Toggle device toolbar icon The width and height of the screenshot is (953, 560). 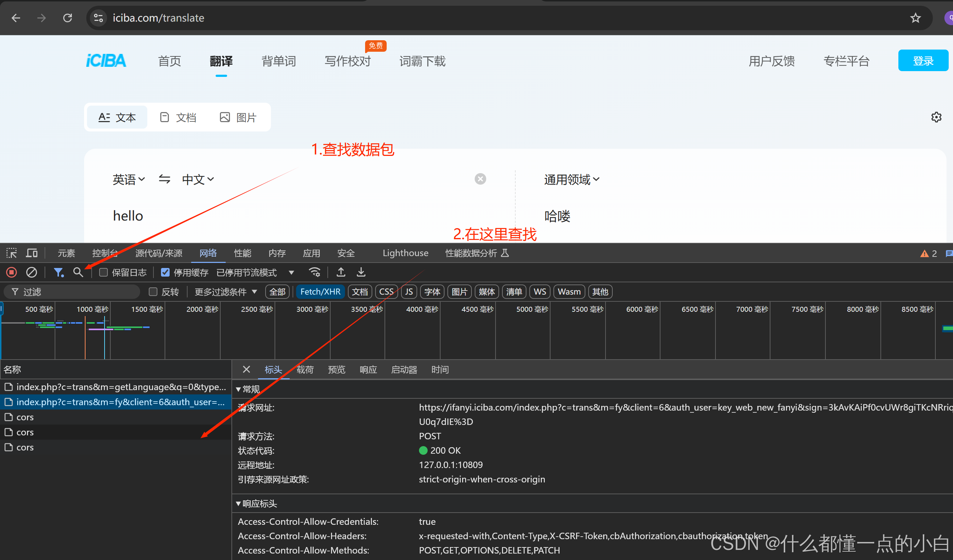click(x=31, y=253)
